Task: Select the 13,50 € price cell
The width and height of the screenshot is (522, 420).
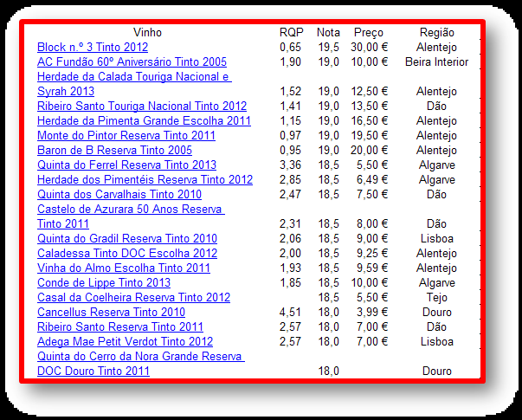Action: point(370,107)
